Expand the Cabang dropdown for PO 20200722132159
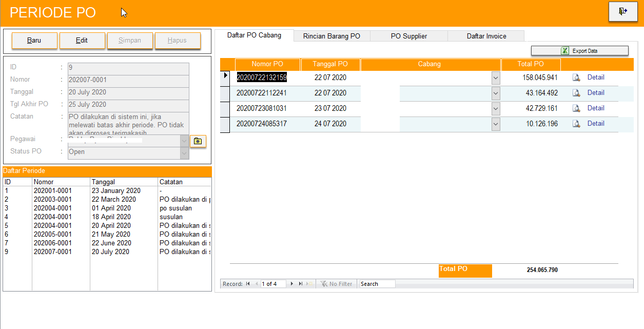 pyautogui.click(x=495, y=78)
